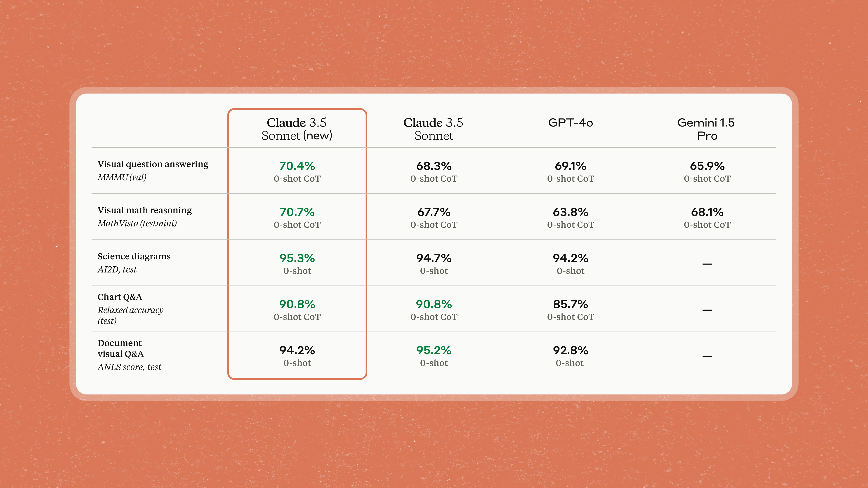Click GPT-4o's 85.7% Chart Q&A score

coord(571,305)
